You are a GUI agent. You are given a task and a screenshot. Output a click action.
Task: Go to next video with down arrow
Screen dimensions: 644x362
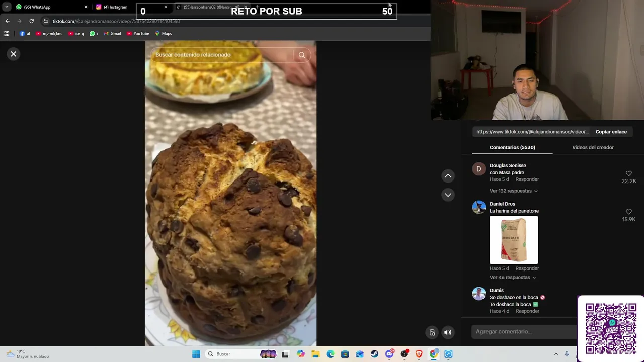[448, 195]
